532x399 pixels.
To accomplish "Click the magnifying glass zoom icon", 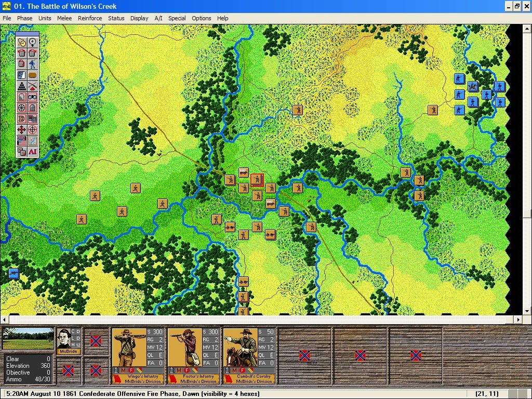I will pyautogui.click(x=33, y=42).
